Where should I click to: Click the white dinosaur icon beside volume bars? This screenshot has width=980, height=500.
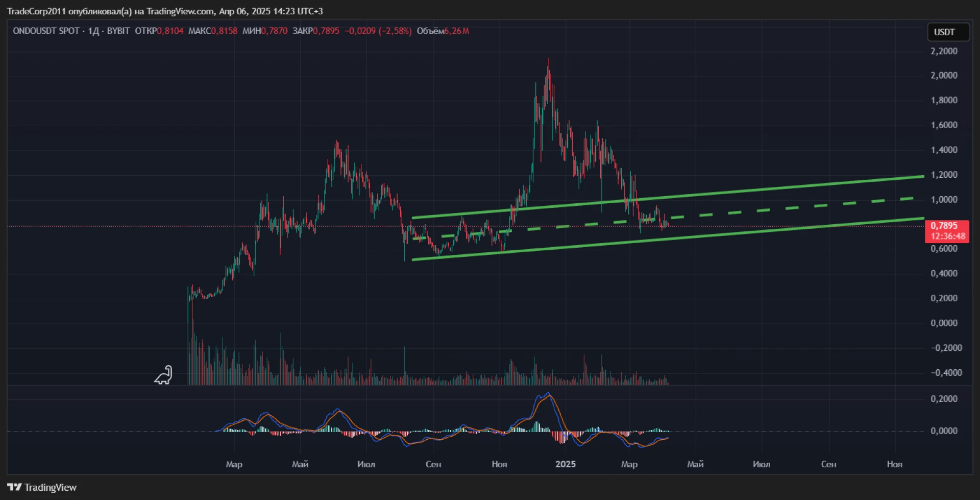pyautogui.click(x=163, y=375)
